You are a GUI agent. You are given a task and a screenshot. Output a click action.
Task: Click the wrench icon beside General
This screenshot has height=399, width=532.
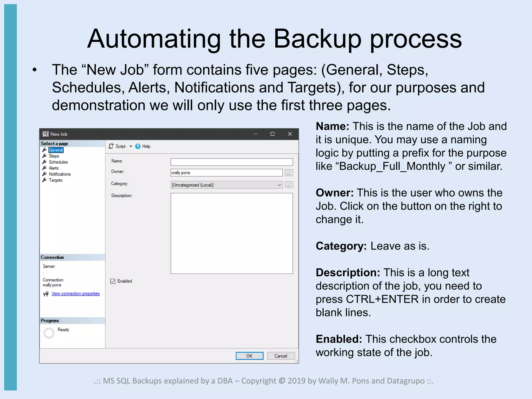44,150
